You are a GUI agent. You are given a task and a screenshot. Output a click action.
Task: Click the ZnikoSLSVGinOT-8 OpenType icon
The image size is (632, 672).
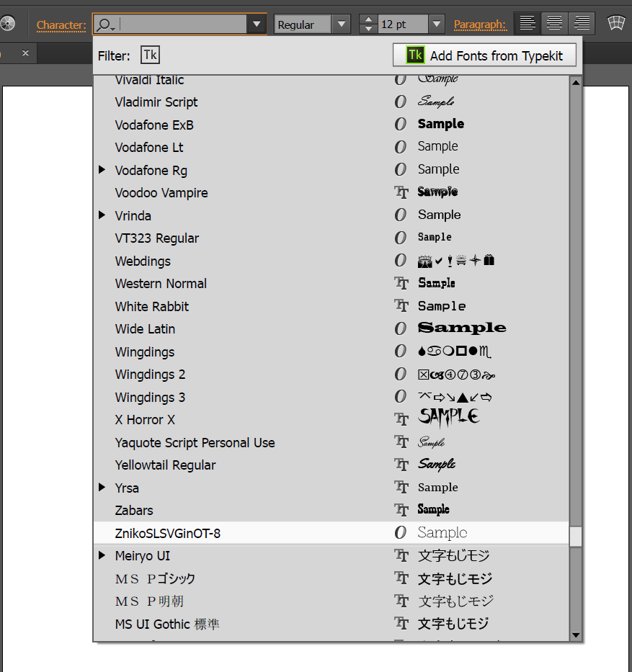[400, 533]
